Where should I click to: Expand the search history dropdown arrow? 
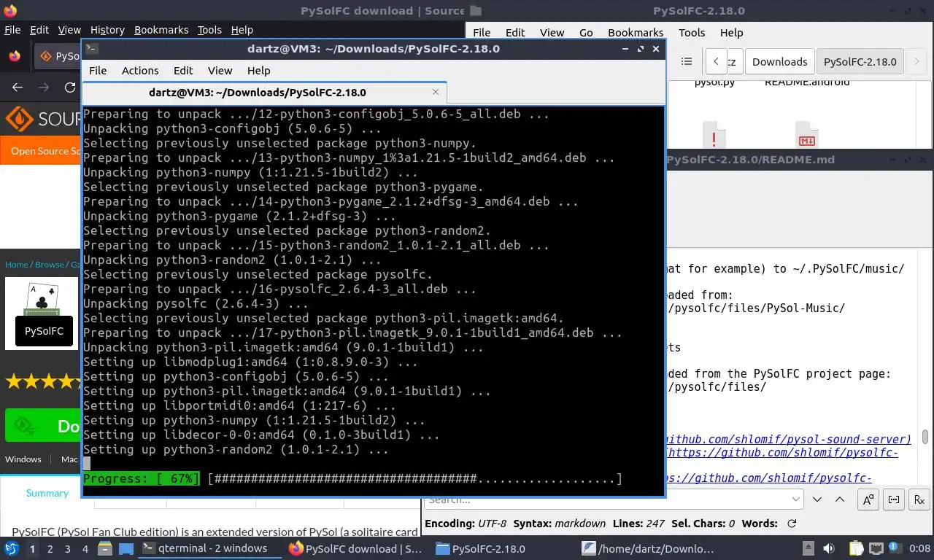coord(796,500)
